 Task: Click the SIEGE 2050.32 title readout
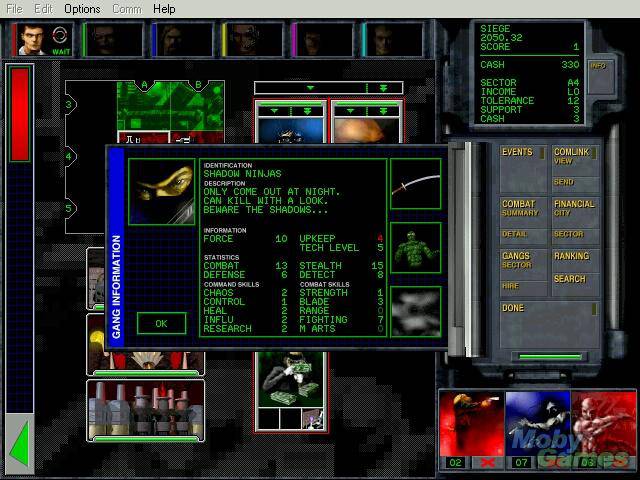point(501,33)
